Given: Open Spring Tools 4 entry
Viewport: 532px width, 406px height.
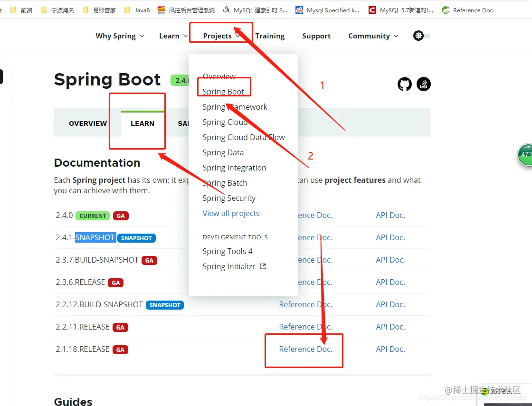Looking at the screenshot, I should (x=228, y=251).
